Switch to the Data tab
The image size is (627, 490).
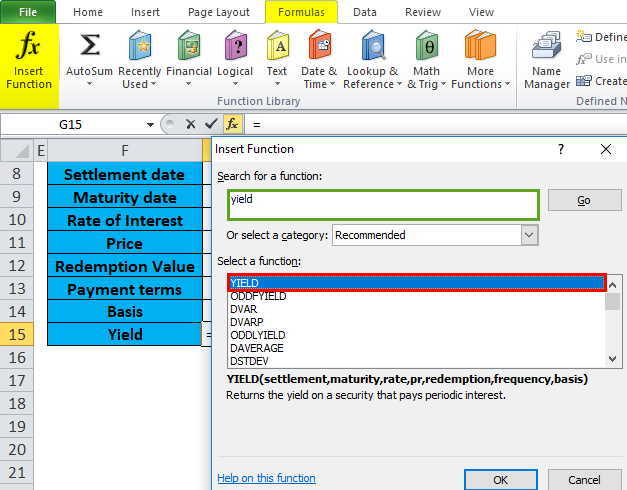click(365, 12)
